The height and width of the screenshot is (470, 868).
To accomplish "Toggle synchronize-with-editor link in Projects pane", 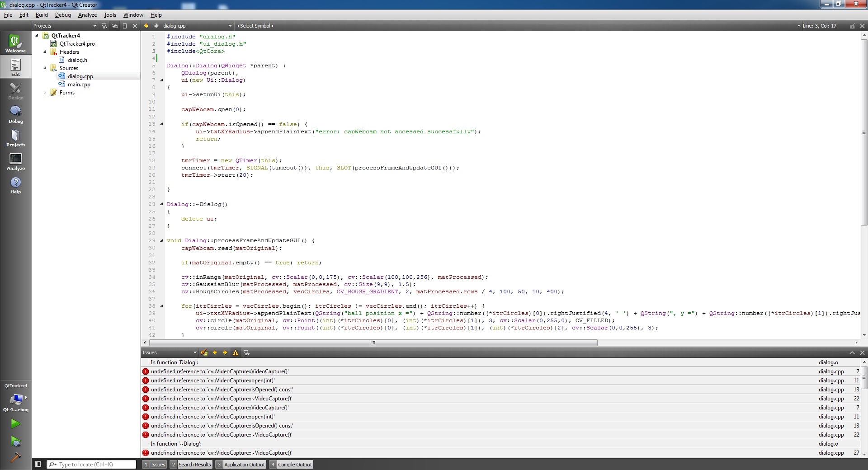I will point(115,26).
